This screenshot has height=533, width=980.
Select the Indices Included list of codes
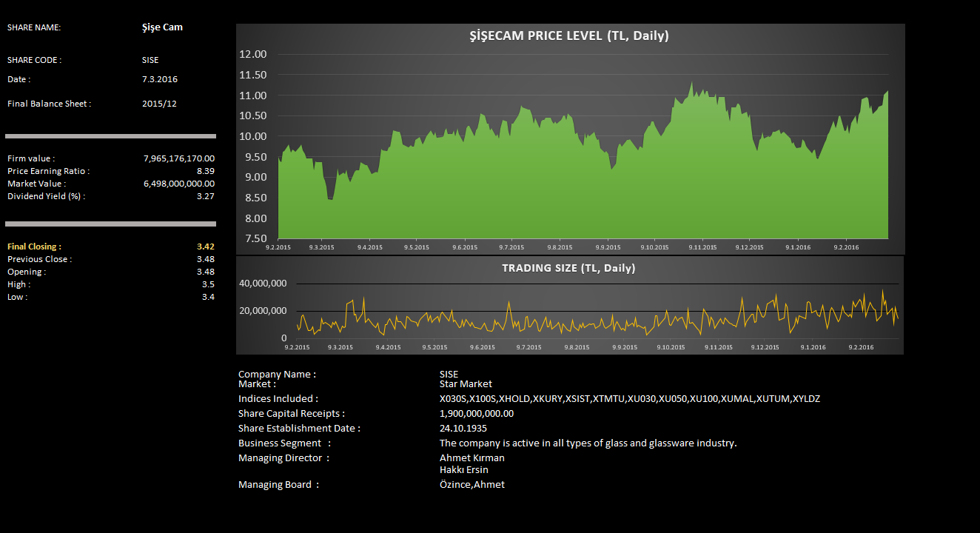coord(630,399)
